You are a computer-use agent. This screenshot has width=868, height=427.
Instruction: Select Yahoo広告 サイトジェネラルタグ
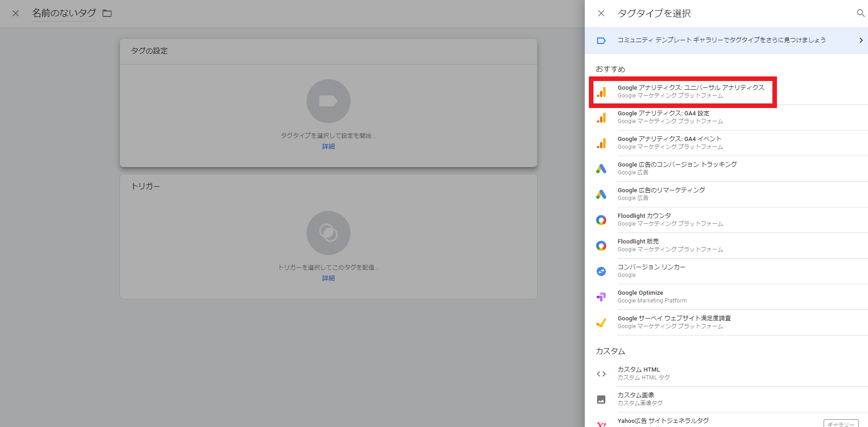pyautogui.click(x=726, y=420)
